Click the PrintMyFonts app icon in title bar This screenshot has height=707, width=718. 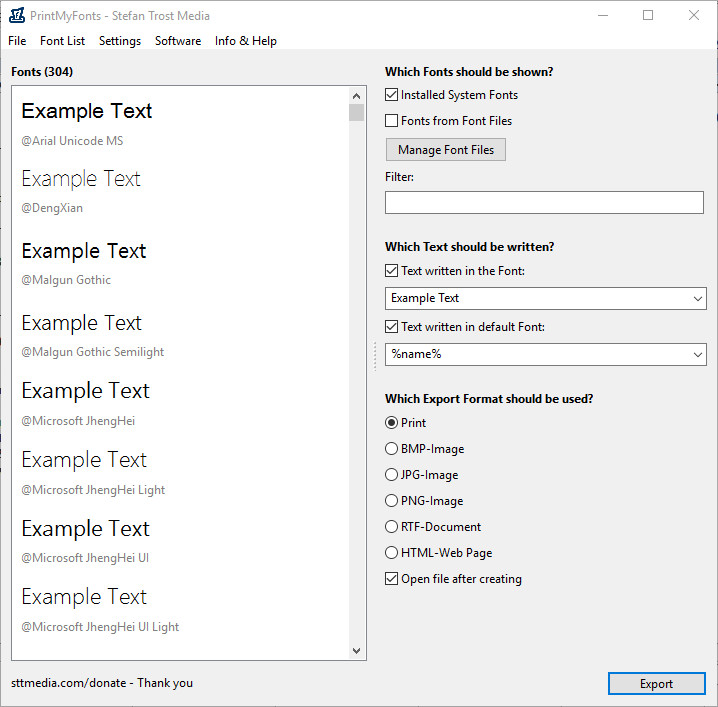[x=17, y=16]
